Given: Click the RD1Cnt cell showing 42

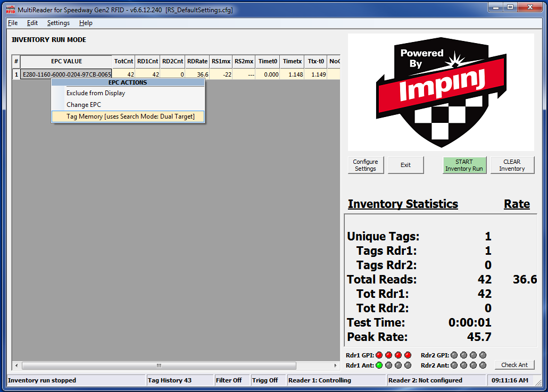Looking at the screenshot, I should [x=147, y=74].
